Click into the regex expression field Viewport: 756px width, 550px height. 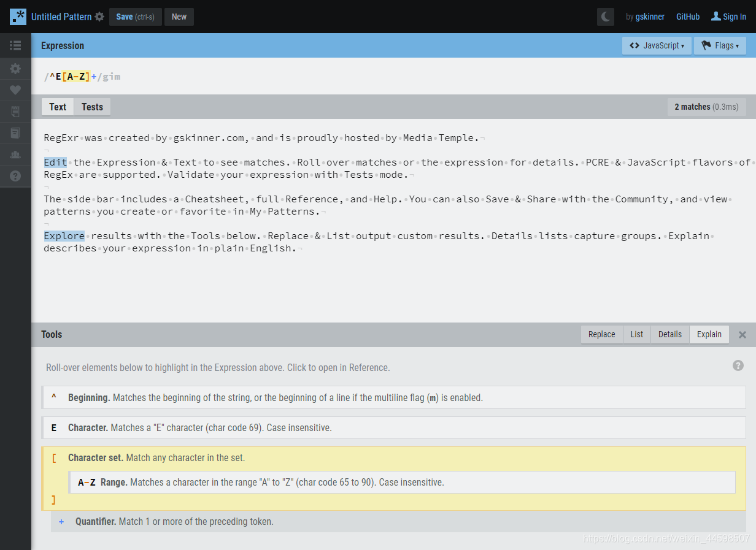pos(393,76)
